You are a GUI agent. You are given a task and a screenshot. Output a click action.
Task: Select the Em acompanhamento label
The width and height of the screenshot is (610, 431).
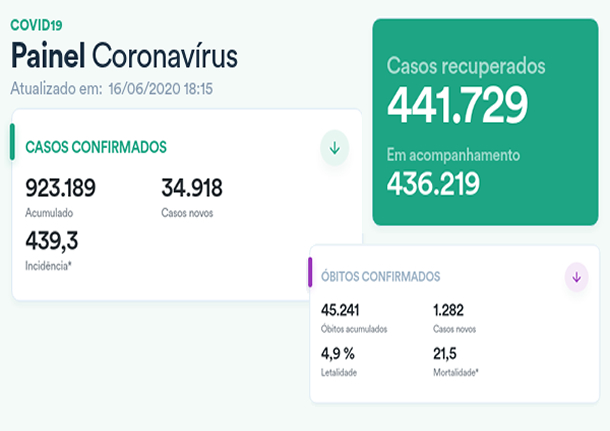453,155
